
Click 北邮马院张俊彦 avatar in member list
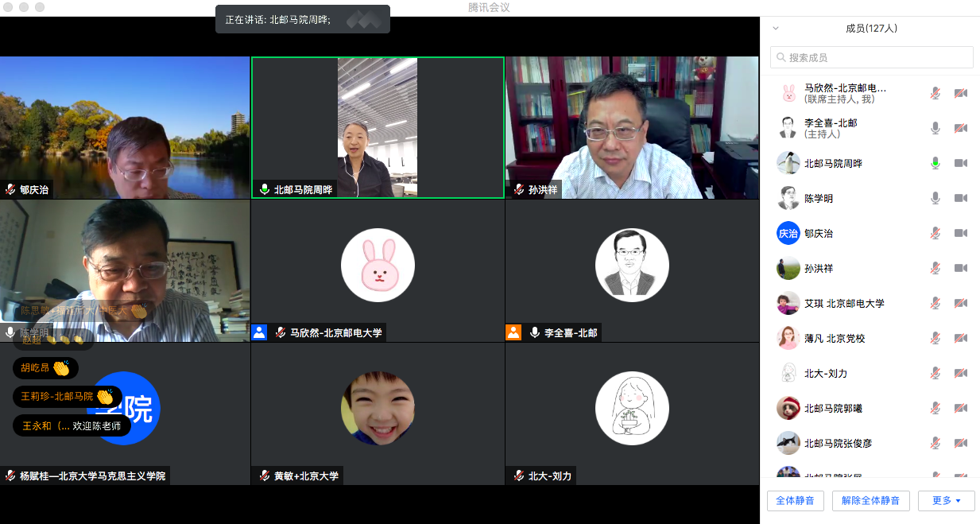[x=788, y=443]
